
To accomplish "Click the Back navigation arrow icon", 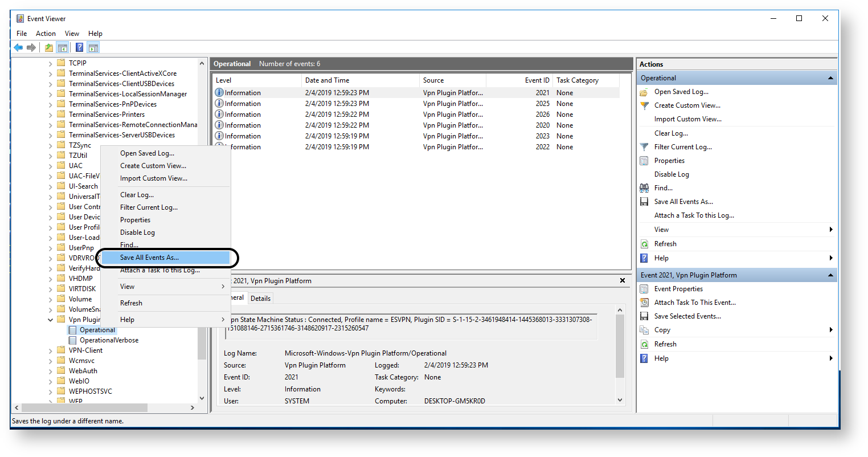I will pyautogui.click(x=18, y=47).
